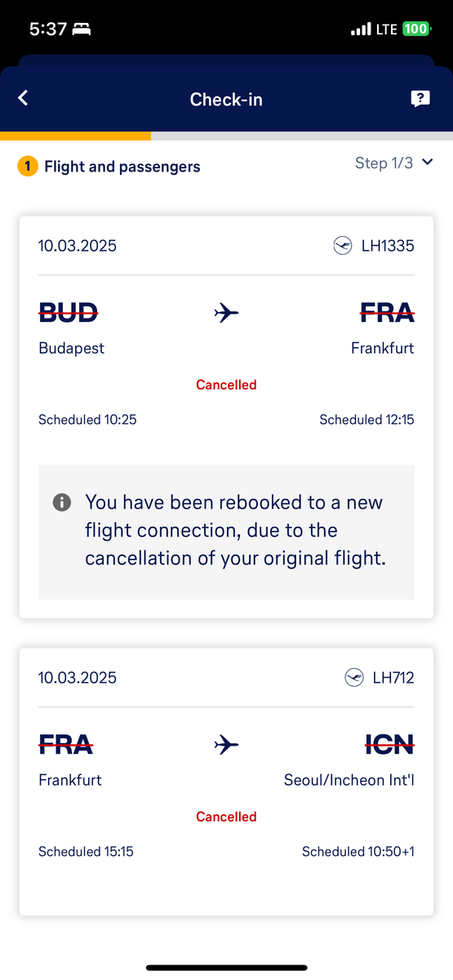The height and width of the screenshot is (980, 453).
Task: Tap the step number 1 badge
Action: click(x=28, y=167)
